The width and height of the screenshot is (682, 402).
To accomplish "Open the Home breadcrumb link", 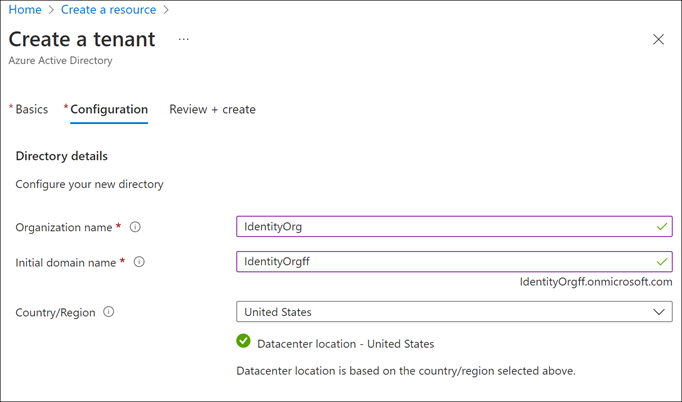I will 25,10.
